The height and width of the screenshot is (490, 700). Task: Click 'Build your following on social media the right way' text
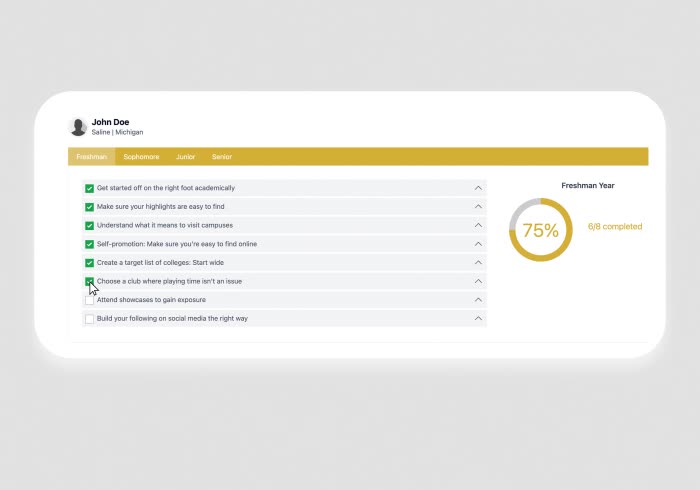coord(172,319)
